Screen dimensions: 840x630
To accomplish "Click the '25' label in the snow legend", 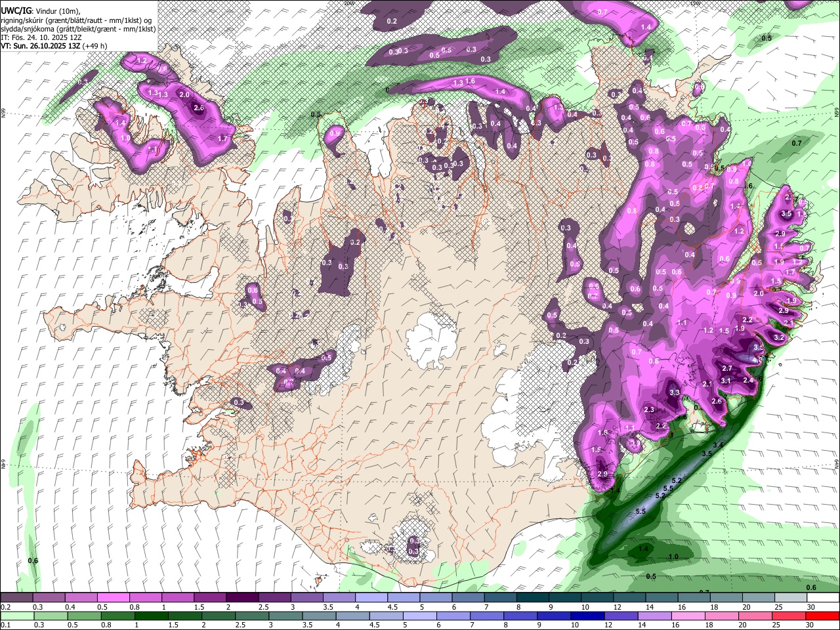I will point(778,607).
